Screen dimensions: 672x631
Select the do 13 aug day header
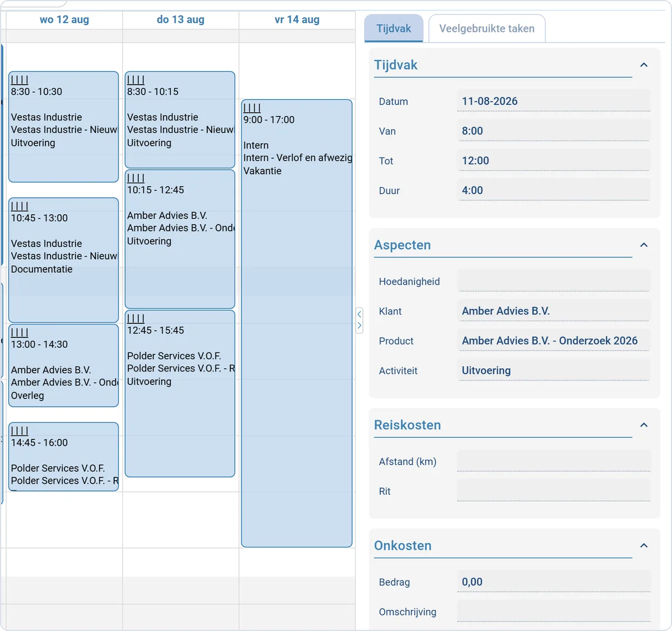click(x=180, y=20)
